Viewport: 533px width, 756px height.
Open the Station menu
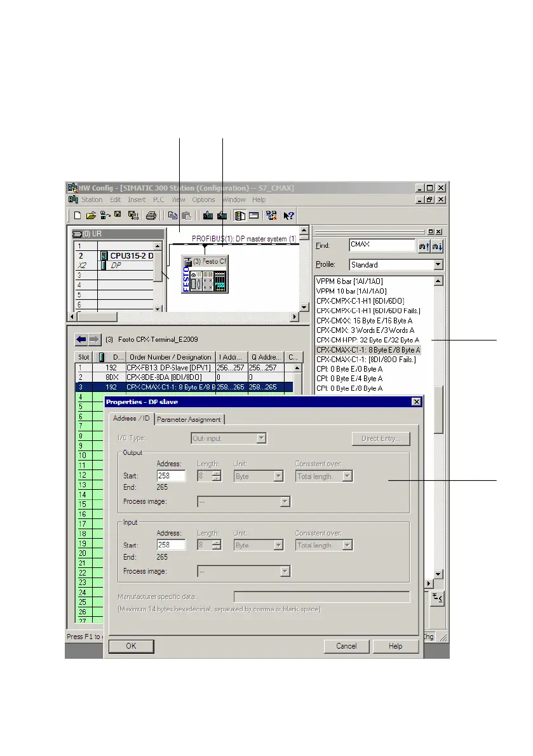coord(91,199)
